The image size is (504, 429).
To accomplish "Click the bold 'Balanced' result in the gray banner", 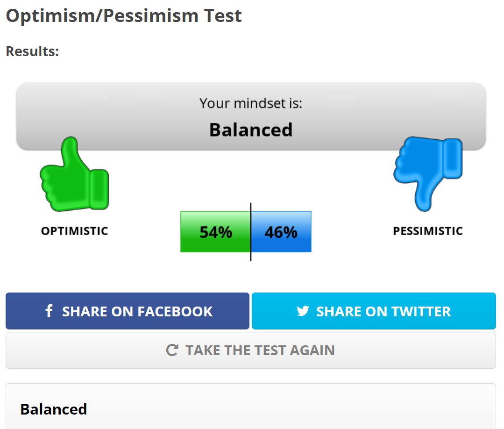I will (251, 129).
